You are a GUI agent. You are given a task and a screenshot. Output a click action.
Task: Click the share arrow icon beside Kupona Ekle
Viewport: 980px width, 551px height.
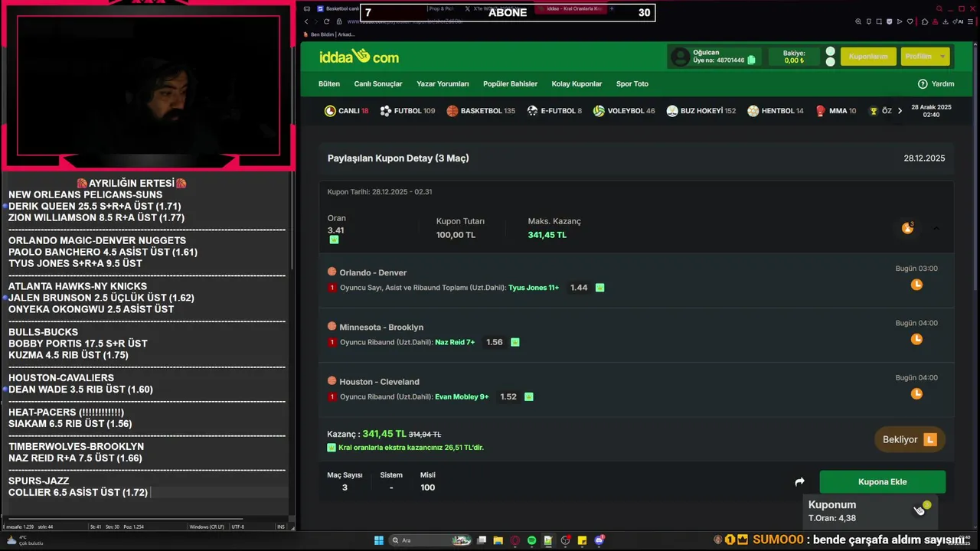[799, 482]
